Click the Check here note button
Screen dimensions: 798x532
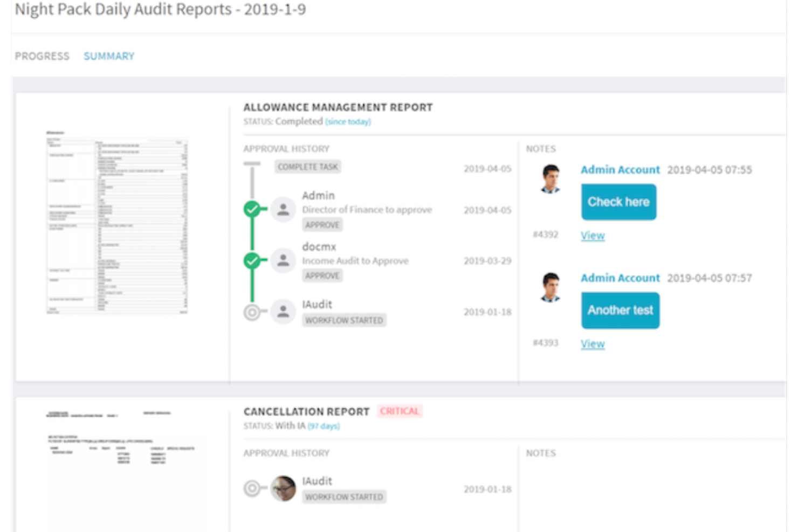(618, 202)
